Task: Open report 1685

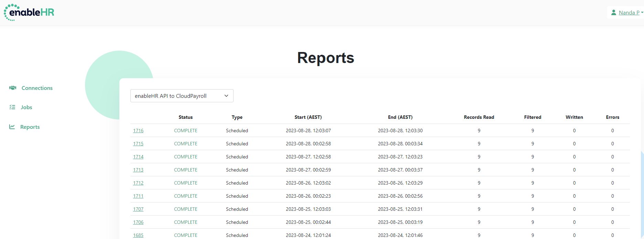Action: (x=138, y=235)
